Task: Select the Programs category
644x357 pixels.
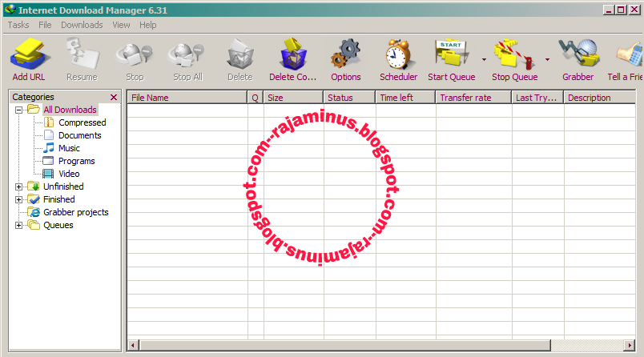Action: (76, 161)
